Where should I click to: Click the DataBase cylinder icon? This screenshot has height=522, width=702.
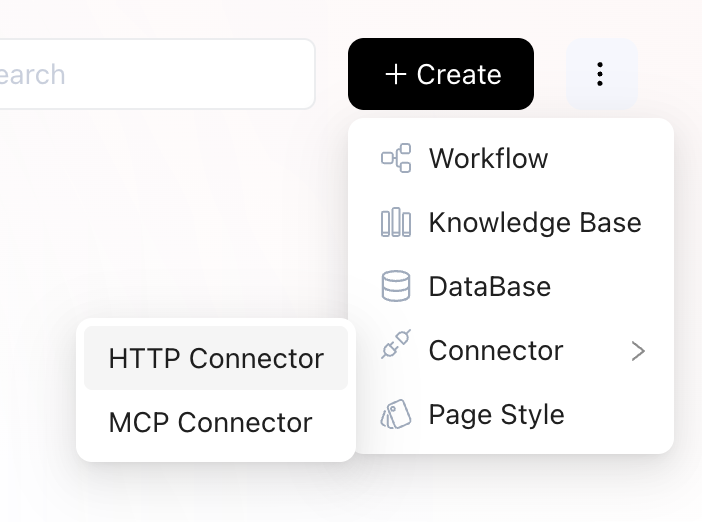click(396, 286)
